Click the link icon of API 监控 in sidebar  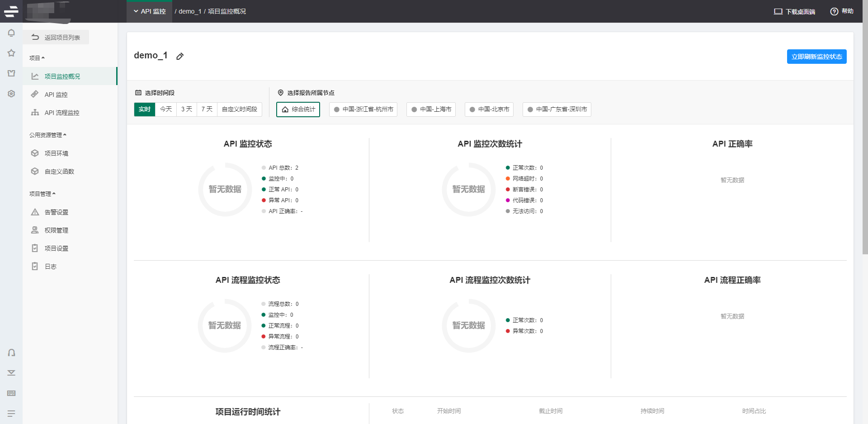click(x=35, y=94)
